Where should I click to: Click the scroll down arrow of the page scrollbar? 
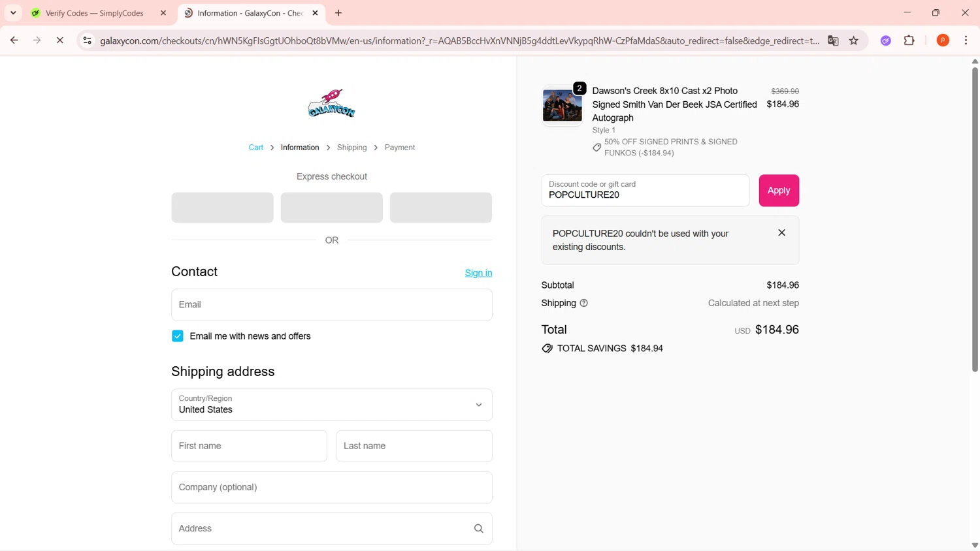tap(975, 545)
